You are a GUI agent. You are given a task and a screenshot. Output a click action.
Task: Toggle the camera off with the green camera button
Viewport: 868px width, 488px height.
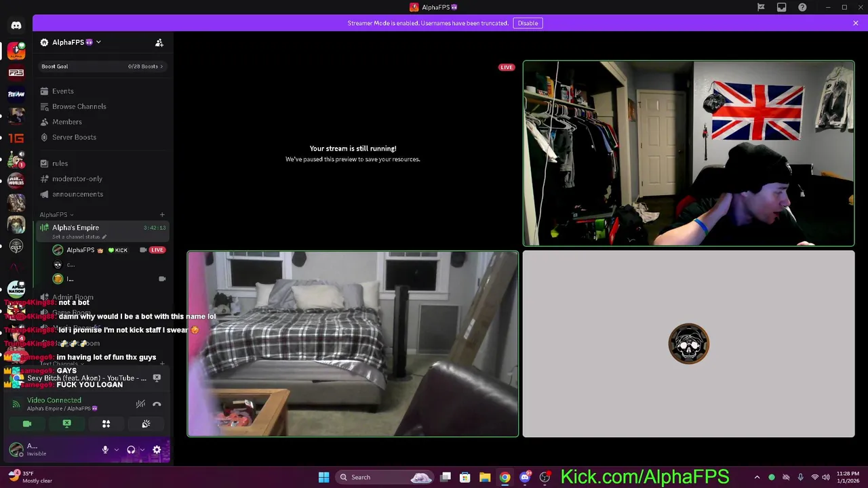(x=27, y=424)
